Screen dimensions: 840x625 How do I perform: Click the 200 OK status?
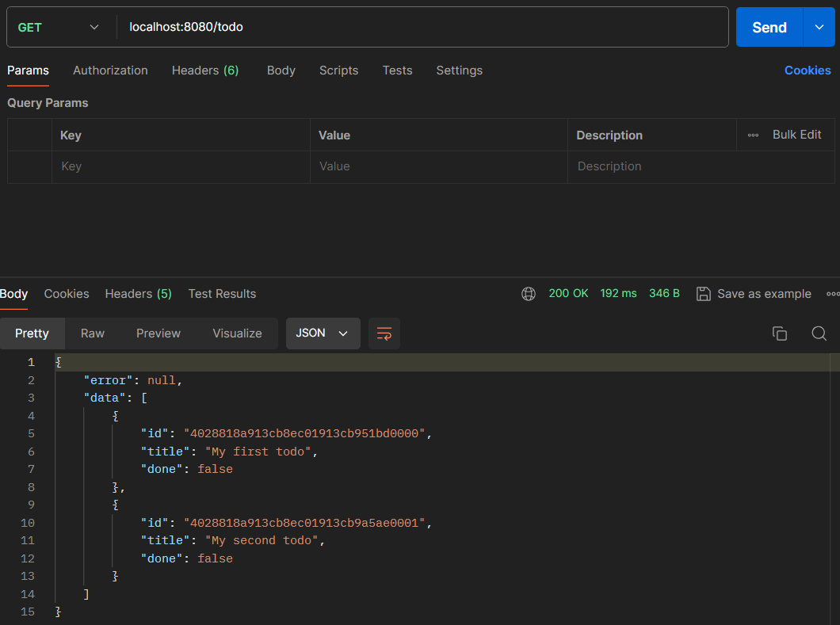click(x=568, y=293)
